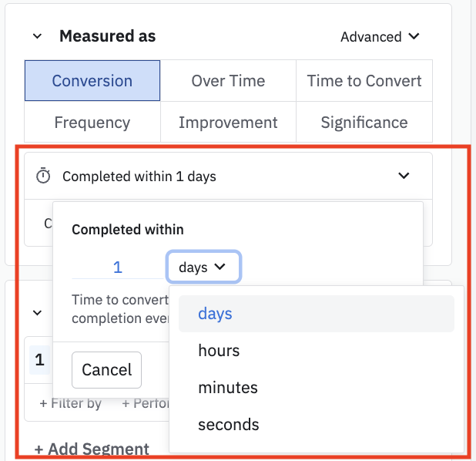The image size is (476, 461).
Task: Click the Filter by option
Action: 71,403
